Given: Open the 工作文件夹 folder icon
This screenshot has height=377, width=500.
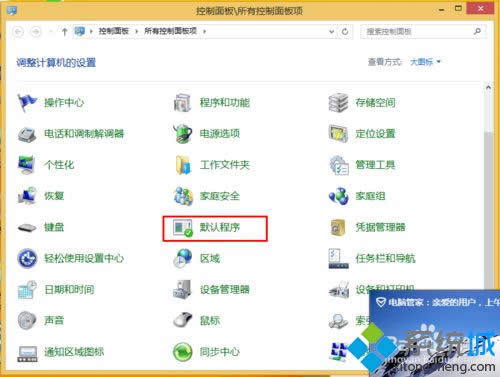Looking at the screenshot, I should click(183, 165).
